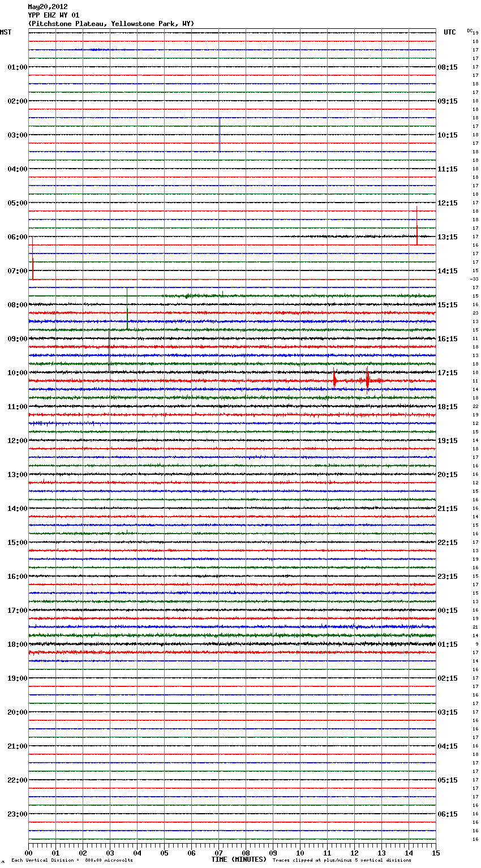The image size is (481, 868).
Task: Click the 15:15 UTC time label
Action: [448, 305]
